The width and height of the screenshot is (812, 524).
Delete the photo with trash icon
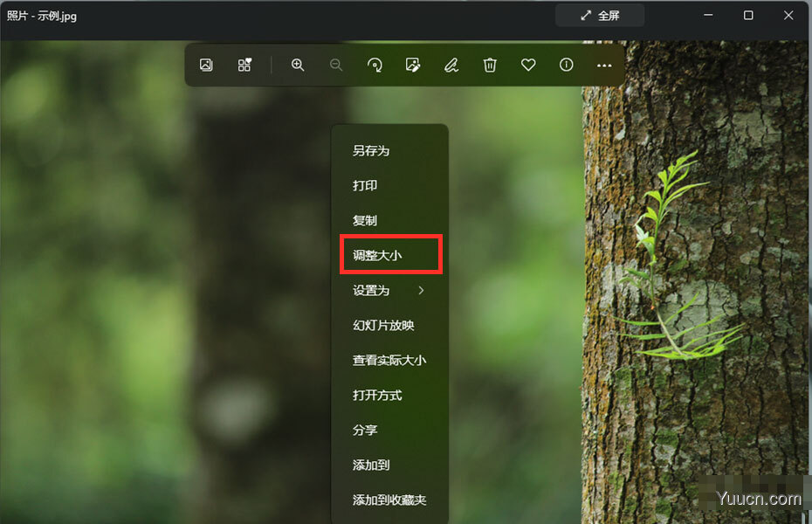(490, 65)
